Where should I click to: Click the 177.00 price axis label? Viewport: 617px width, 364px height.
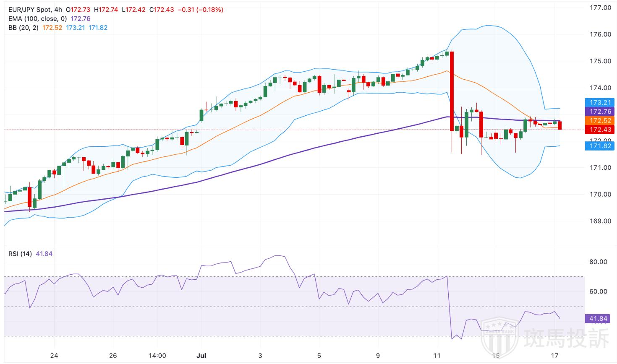[x=600, y=8]
